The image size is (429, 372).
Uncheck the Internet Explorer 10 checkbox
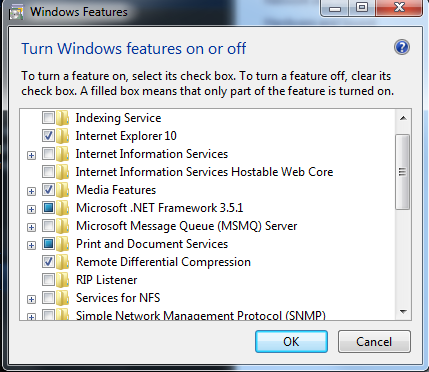(48, 136)
